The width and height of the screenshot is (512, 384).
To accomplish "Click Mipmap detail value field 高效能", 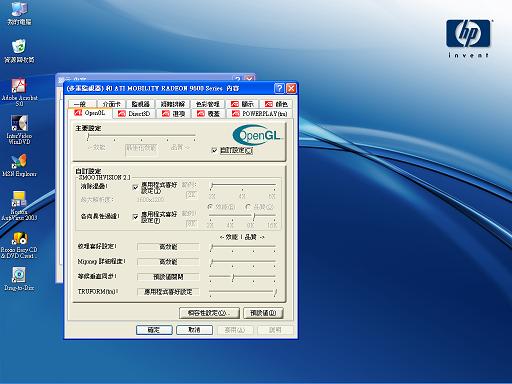I will (x=168, y=262).
